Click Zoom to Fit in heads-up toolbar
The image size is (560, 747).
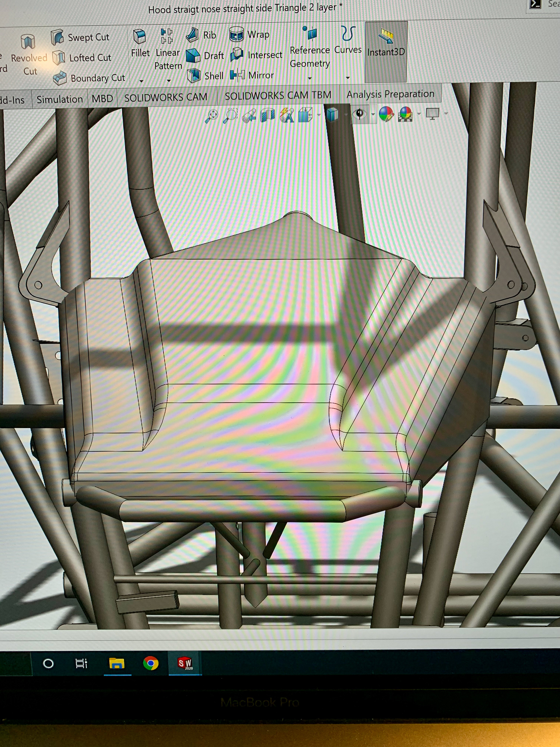(212, 116)
